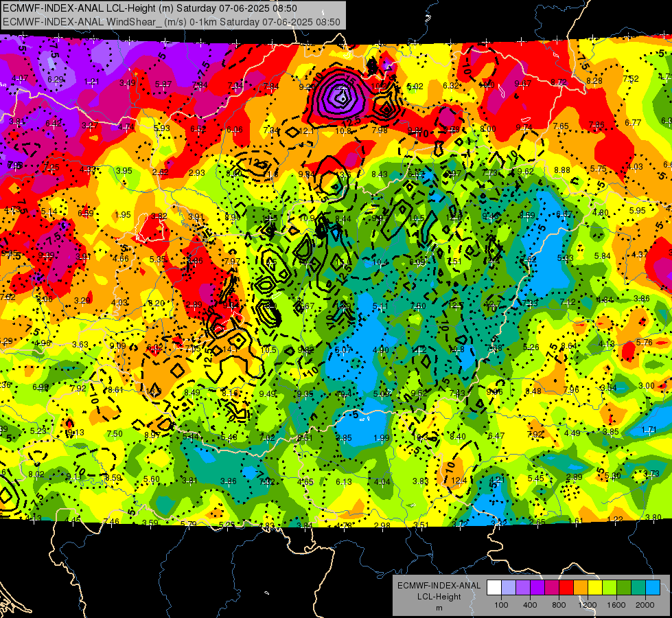Click 'ECMWF-INDEX-ANAL' text in the legend

(439, 586)
